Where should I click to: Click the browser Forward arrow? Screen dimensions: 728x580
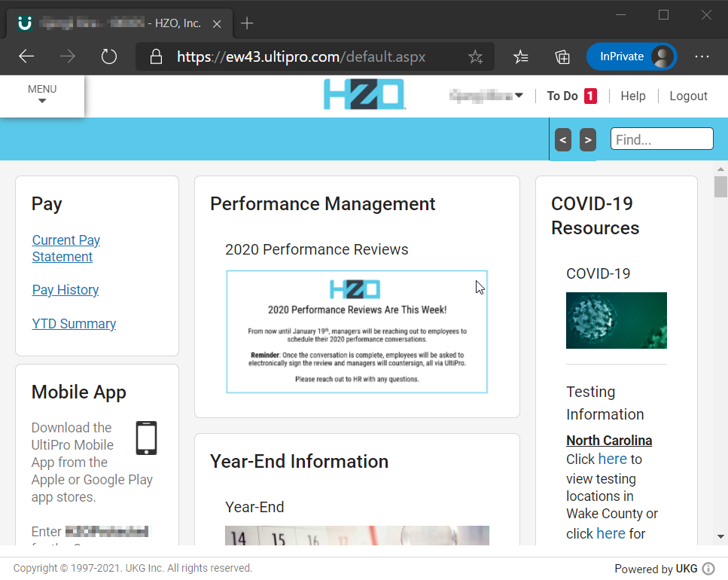click(x=68, y=56)
